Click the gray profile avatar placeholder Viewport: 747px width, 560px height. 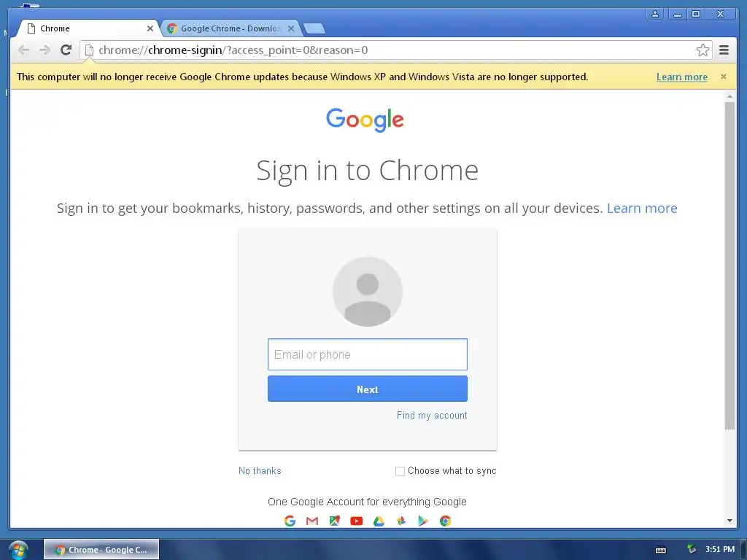368,292
